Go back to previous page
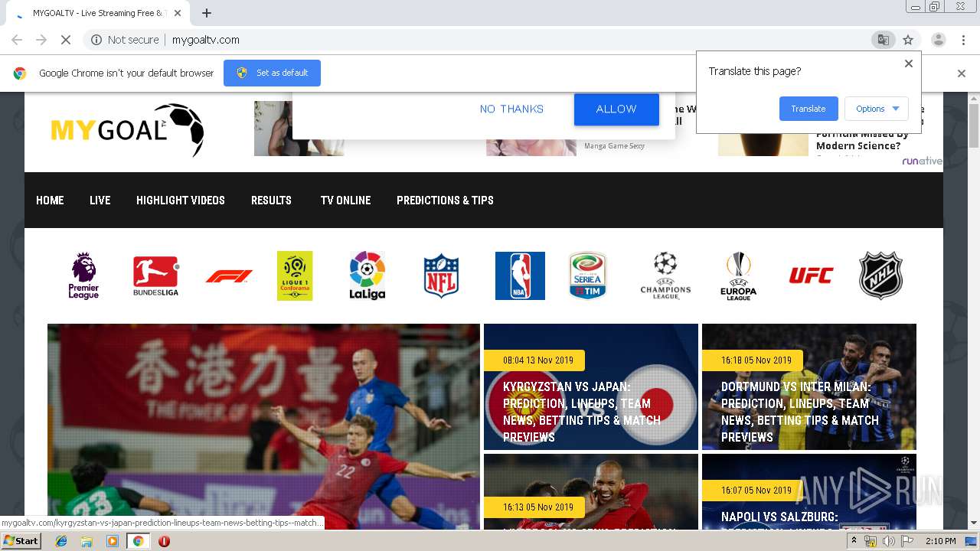980x551 pixels. click(x=17, y=40)
